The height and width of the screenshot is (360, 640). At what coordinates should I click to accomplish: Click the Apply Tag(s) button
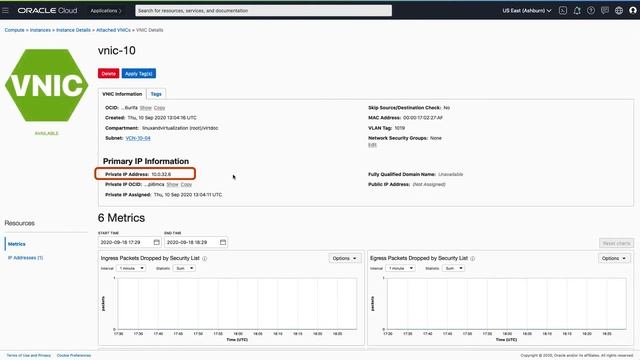(139, 73)
